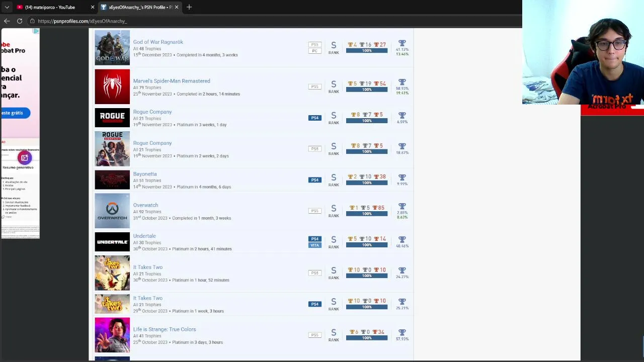Viewport: 644px width, 362px height.
Task: Close the PSN Profile tab
Action: click(177, 7)
